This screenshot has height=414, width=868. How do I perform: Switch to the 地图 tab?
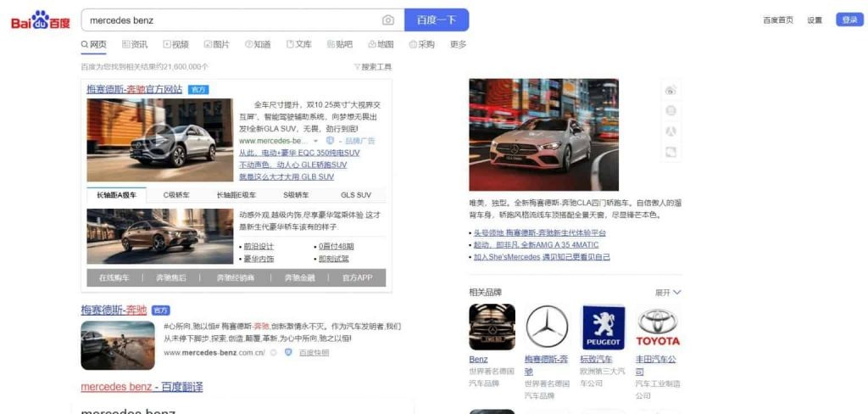point(381,44)
